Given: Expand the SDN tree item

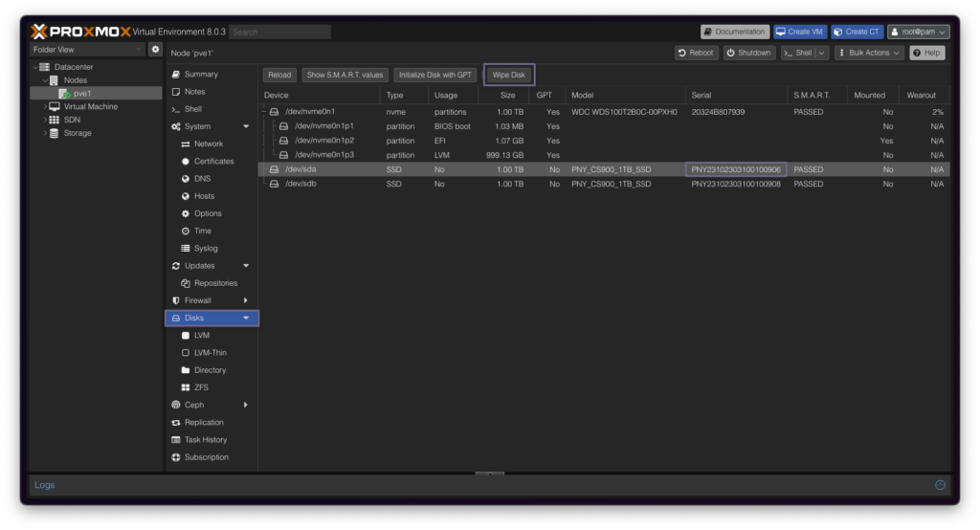Looking at the screenshot, I should 44,120.
